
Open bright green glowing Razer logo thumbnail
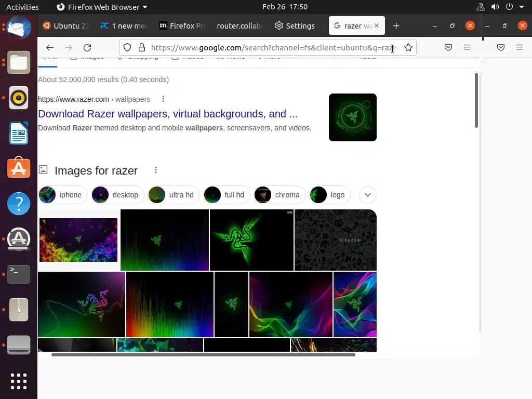[x=252, y=240]
